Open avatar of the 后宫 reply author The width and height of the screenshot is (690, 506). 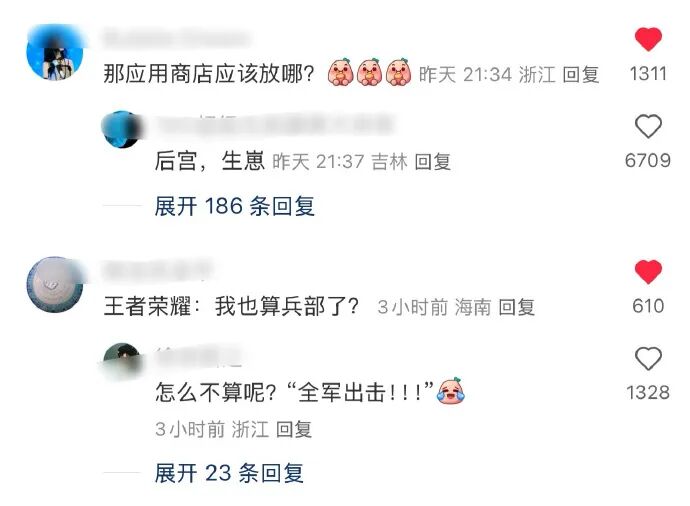[122, 129]
